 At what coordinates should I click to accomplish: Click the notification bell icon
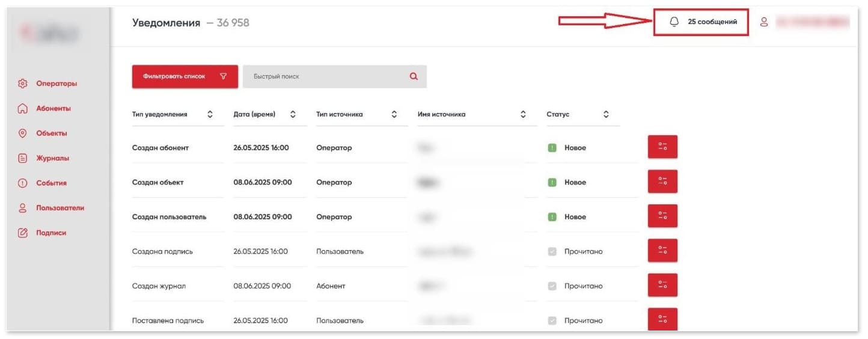674,22
